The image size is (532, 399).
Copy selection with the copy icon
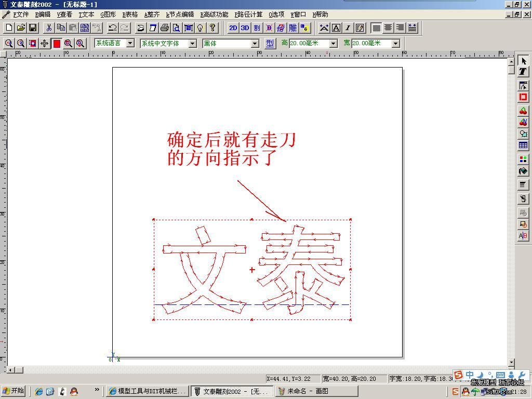pyautogui.click(x=61, y=28)
